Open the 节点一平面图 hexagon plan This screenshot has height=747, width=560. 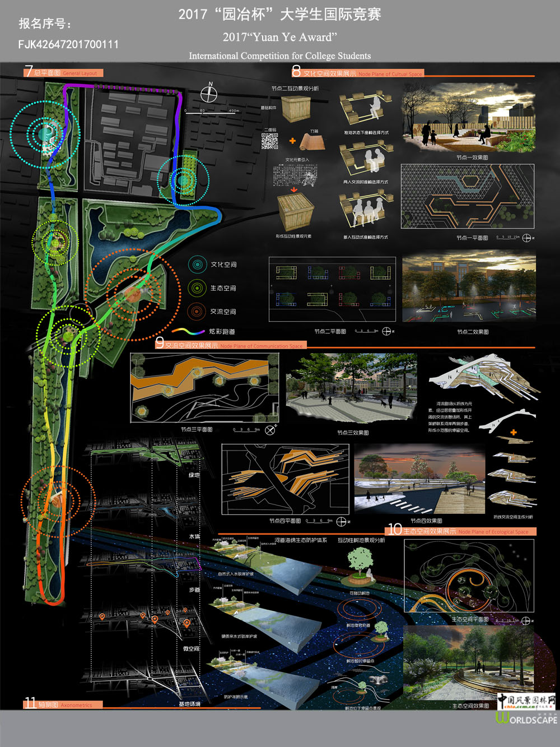pos(467,196)
